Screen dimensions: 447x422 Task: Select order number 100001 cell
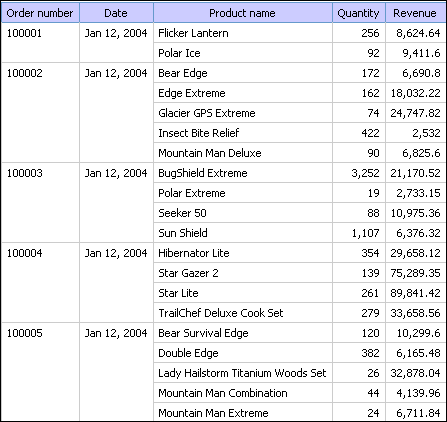[x=40, y=43]
